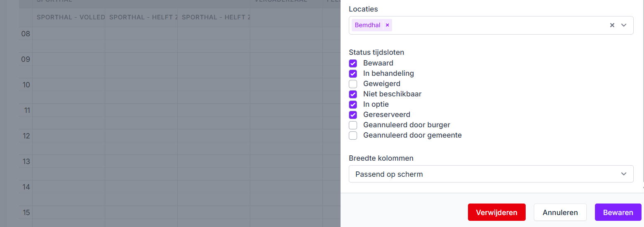644x227 pixels.
Task: Clear all selected locations with X icon
Action: click(612, 25)
